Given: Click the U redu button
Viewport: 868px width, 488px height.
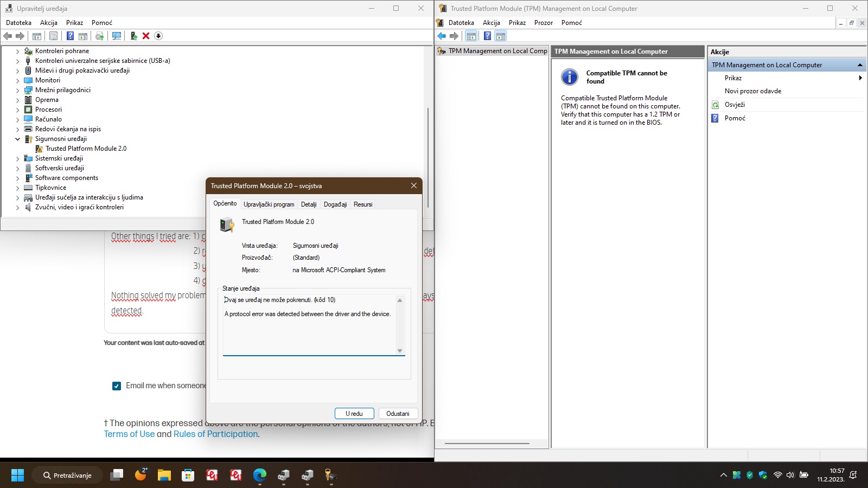Looking at the screenshot, I should [x=354, y=413].
